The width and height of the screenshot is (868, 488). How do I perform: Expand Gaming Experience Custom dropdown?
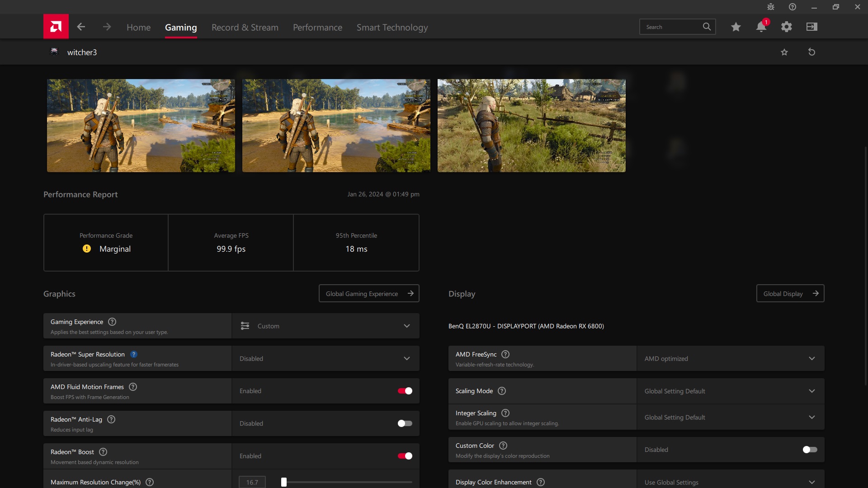325,326
